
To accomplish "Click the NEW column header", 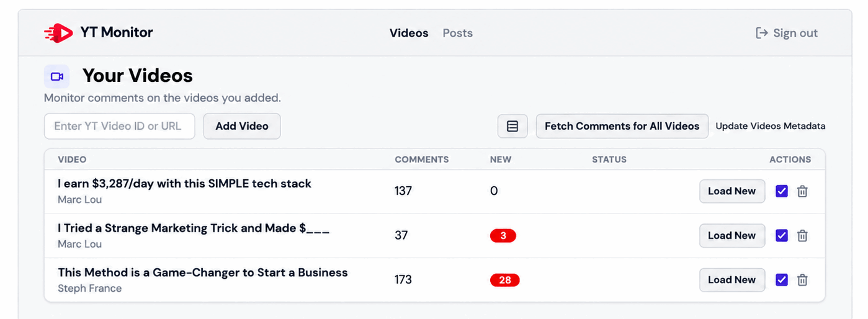I will point(501,159).
